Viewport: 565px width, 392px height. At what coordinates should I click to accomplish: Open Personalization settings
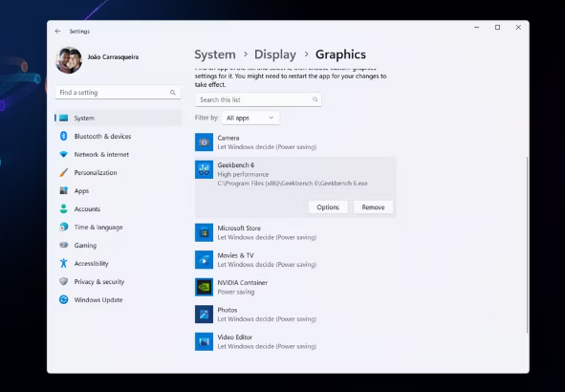tap(96, 173)
